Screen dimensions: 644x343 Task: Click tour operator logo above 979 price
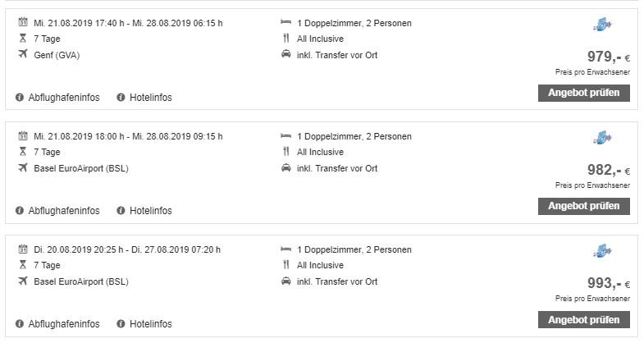pyautogui.click(x=602, y=25)
